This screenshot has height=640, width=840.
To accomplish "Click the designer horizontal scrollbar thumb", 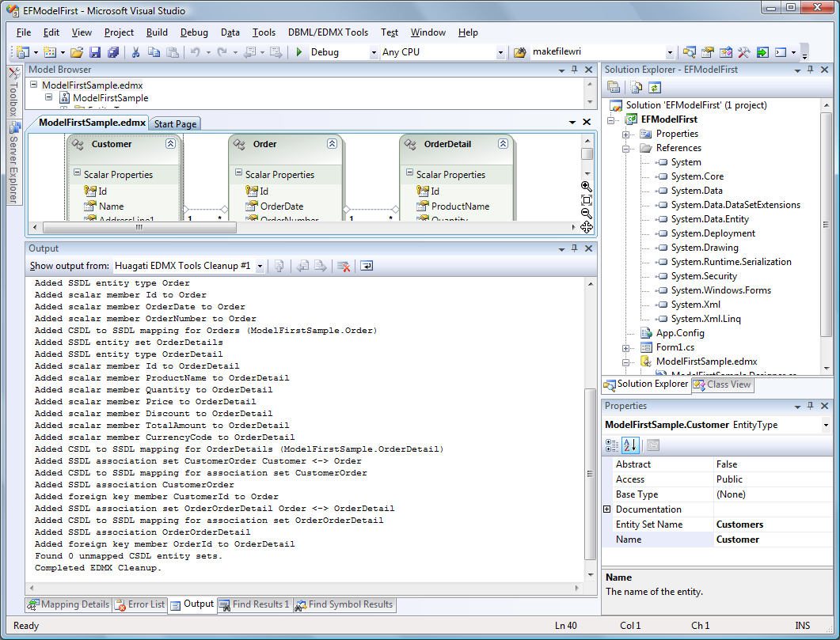I will click(x=139, y=227).
